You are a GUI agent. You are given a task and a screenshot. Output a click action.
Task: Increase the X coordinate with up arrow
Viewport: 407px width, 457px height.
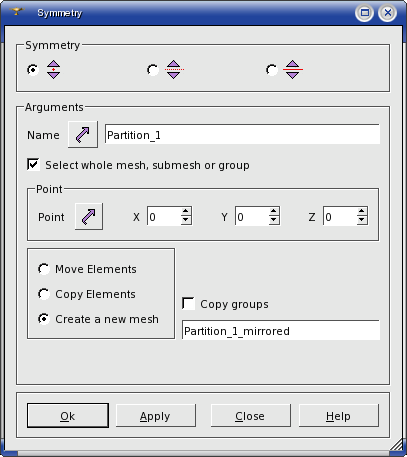pos(186,211)
